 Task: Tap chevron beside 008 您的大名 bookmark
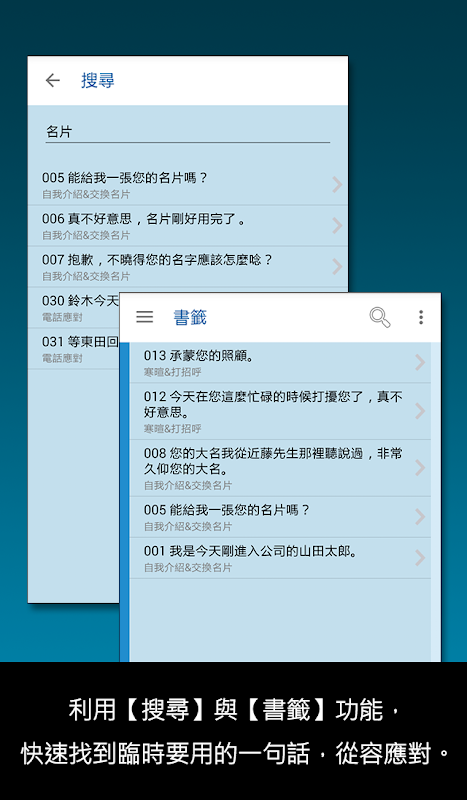pyautogui.click(x=420, y=468)
